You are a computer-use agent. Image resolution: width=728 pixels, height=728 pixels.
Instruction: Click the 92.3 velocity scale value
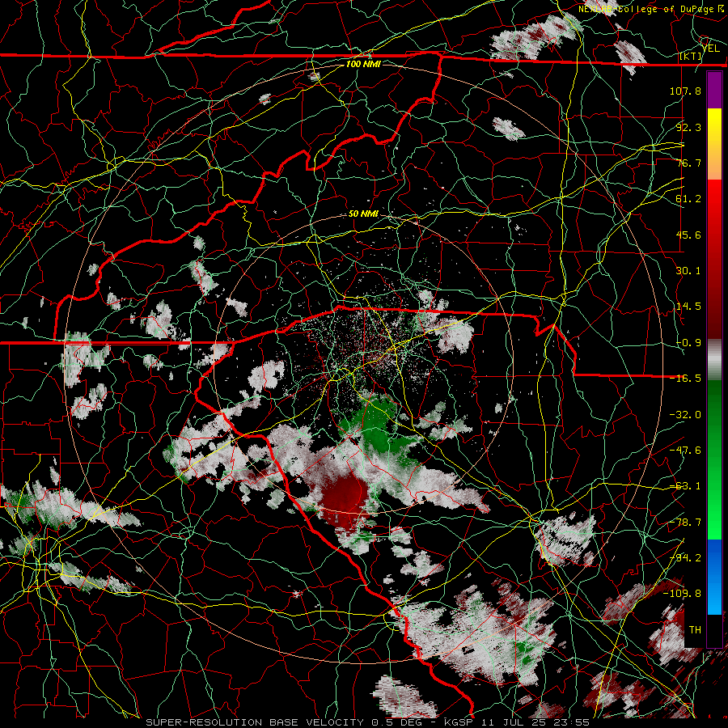(x=688, y=127)
